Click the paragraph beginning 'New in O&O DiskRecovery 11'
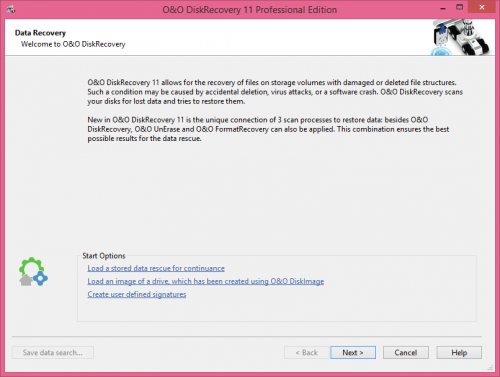The image size is (500, 377). point(268,129)
